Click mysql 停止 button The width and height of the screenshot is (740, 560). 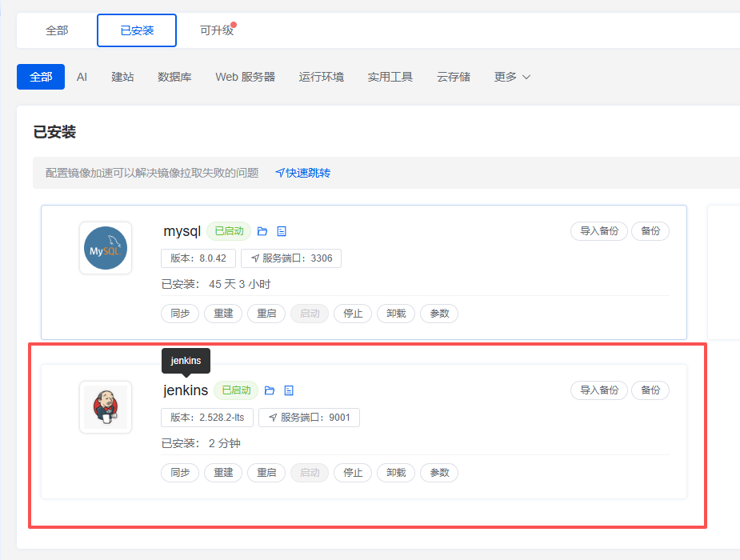click(353, 314)
